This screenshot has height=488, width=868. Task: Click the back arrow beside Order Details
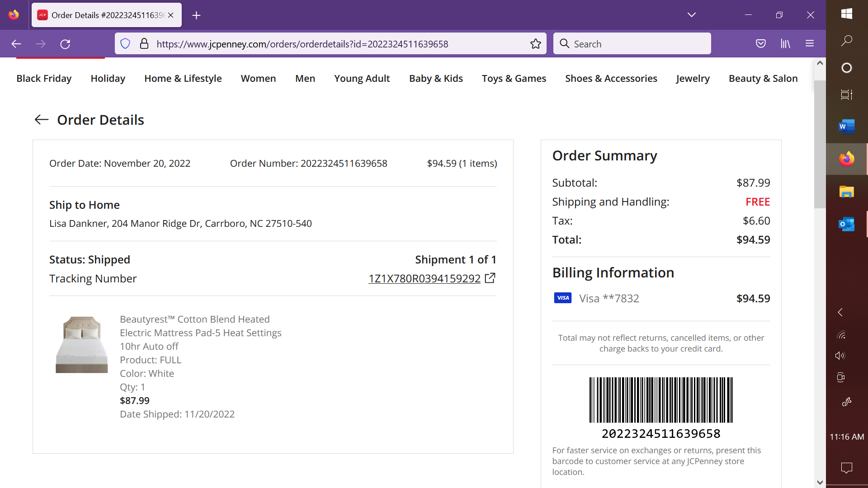click(x=42, y=120)
